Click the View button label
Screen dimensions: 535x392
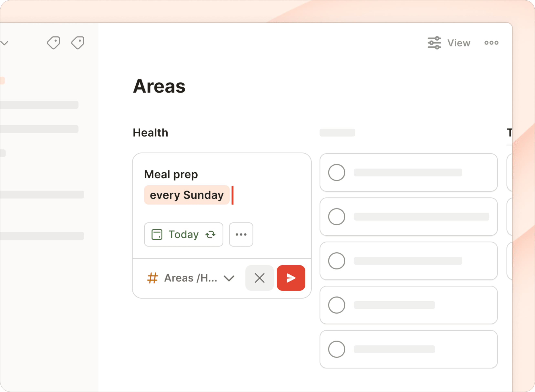tap(459, 43)
